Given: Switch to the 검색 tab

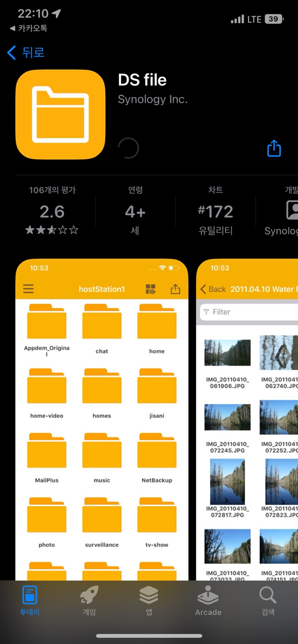Looking at the screenshot, I should point(268,600).
